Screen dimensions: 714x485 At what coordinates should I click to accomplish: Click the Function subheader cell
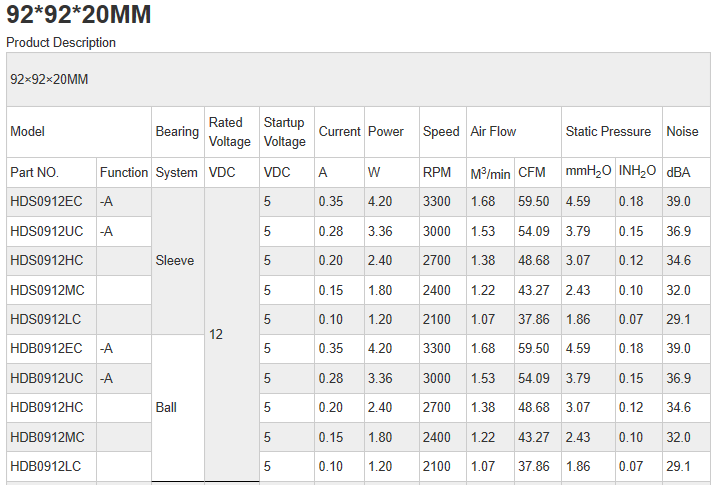click(124, 172)
